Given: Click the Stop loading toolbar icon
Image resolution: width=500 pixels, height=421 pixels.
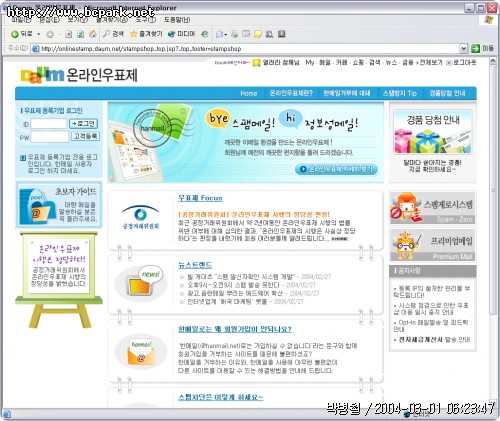Looking at the screenshot, I should pos(69,34).
